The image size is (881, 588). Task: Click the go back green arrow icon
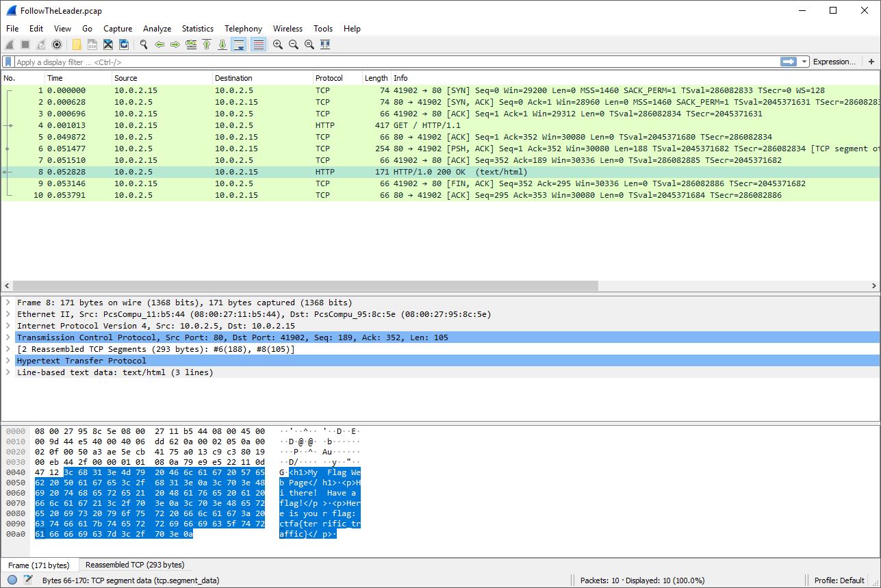pos(159,44)
